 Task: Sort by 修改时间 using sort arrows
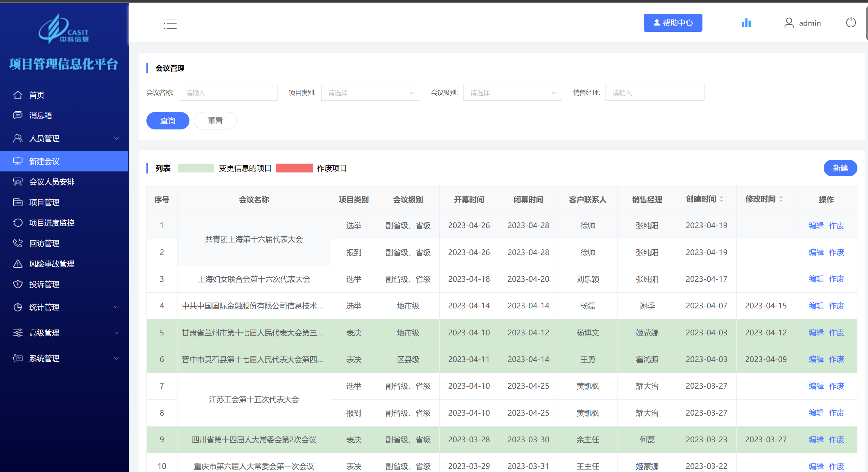click(x=781, y=199)
